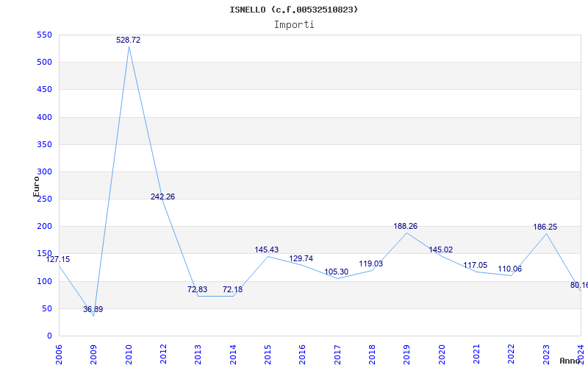
Task: Click the y-axis value 450
Action: [x=44, y=90]
